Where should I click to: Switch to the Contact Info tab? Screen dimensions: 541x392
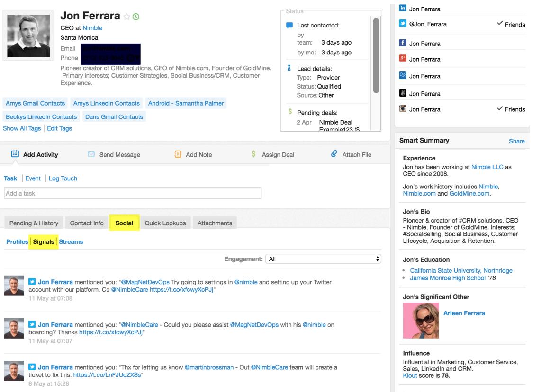pyautogui.click(x=87, y=223)
